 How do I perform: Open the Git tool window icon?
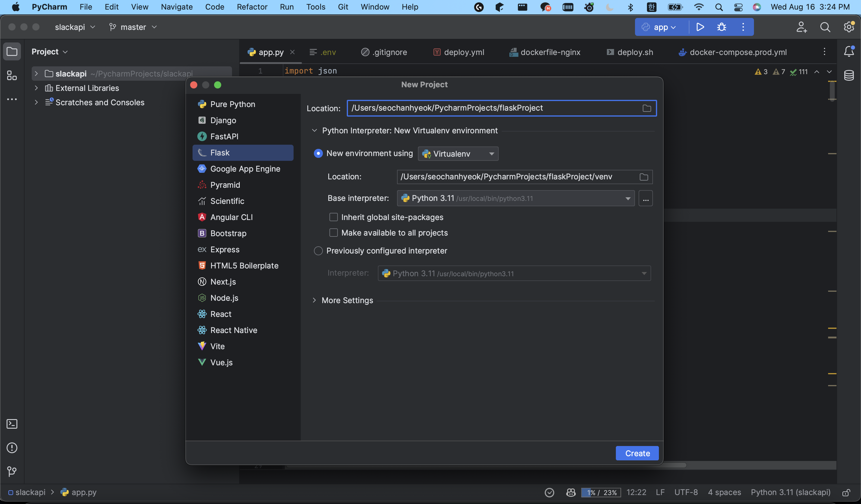tap(12, 471)
